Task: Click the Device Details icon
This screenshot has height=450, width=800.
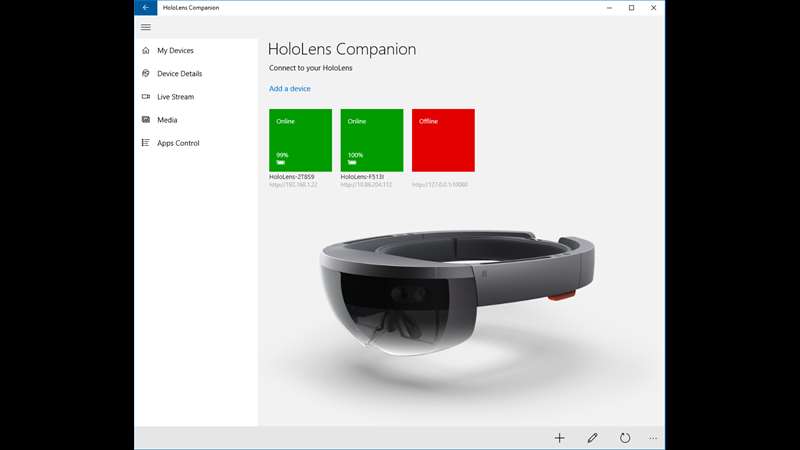Action: [x=146, y=73]
